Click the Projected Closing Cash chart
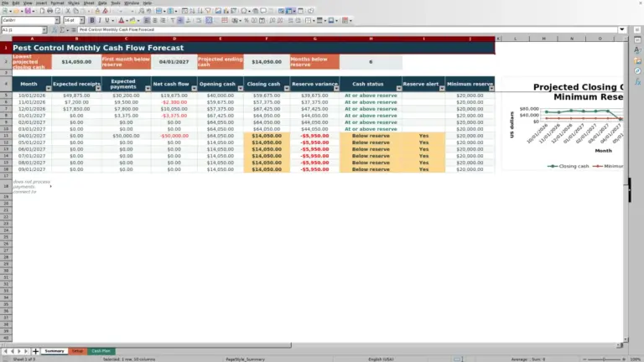 [563, 123]
